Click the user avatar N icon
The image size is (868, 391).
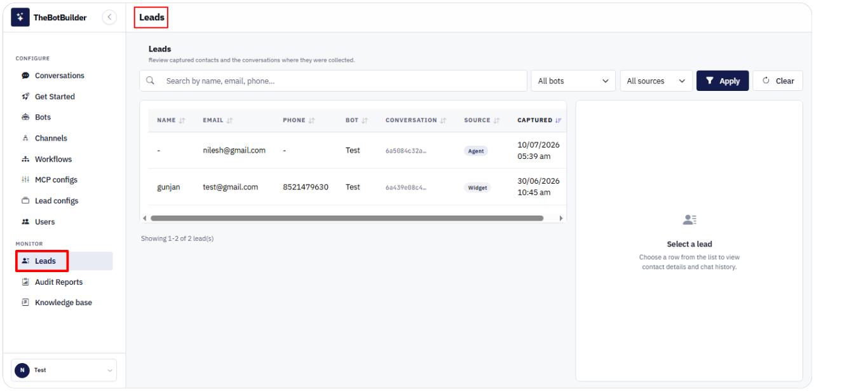(x=22, y=370)
